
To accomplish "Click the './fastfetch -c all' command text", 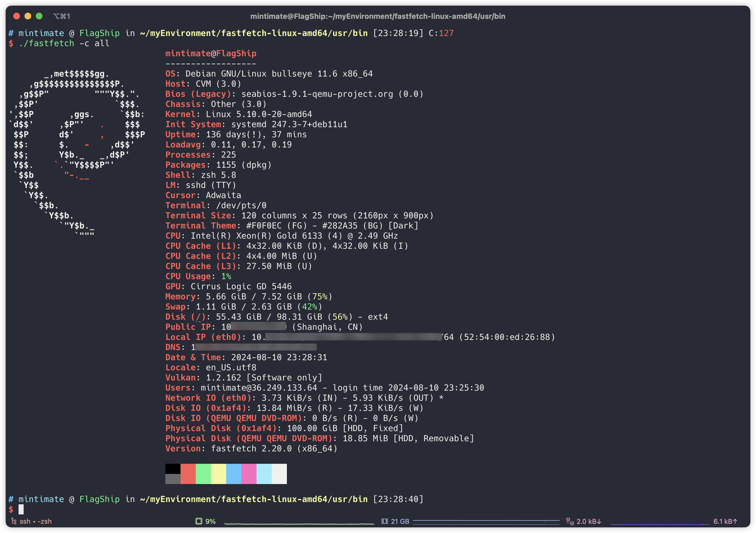I will point(64,44).
